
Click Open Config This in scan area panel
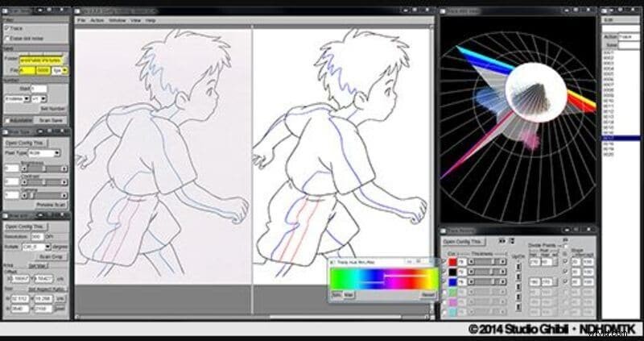[26, 227]
